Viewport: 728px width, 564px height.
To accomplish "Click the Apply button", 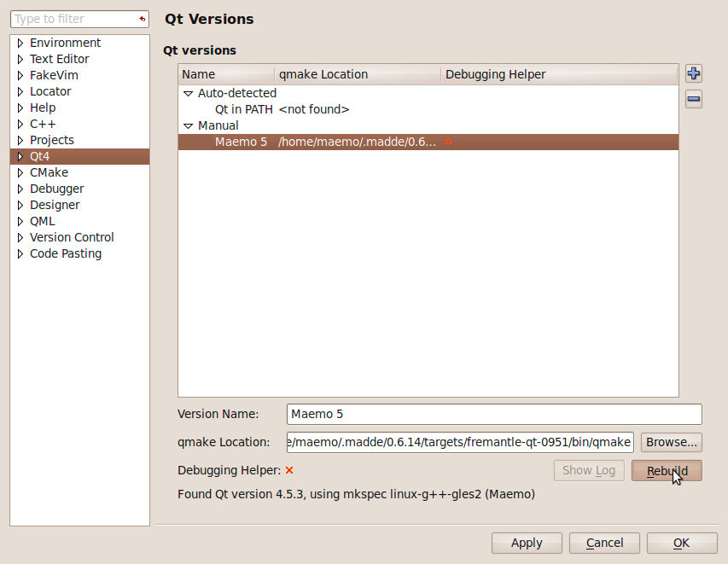I will click(527, 543).
